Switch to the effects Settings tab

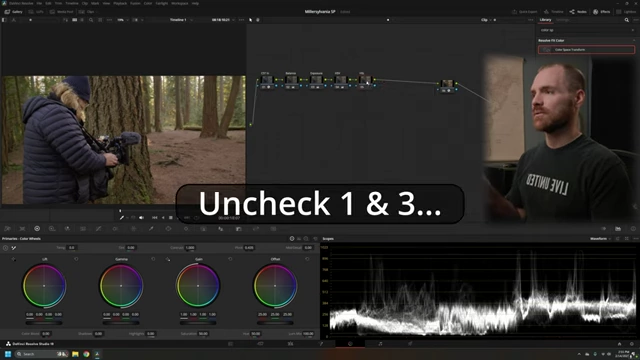pyautogui.click(x=562, y=20)
